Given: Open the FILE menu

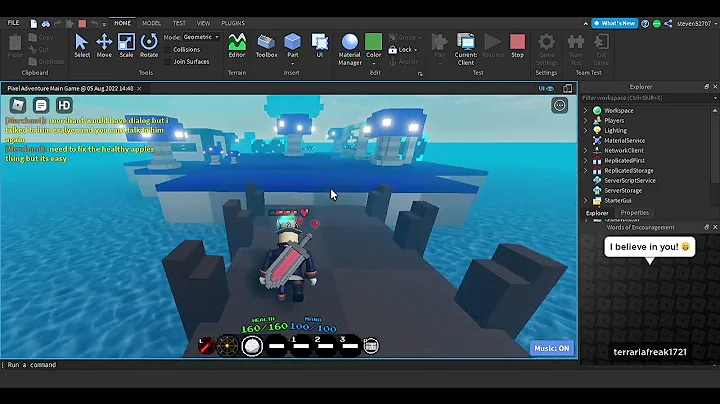Looking at the screenshot, I should (13, 23).
